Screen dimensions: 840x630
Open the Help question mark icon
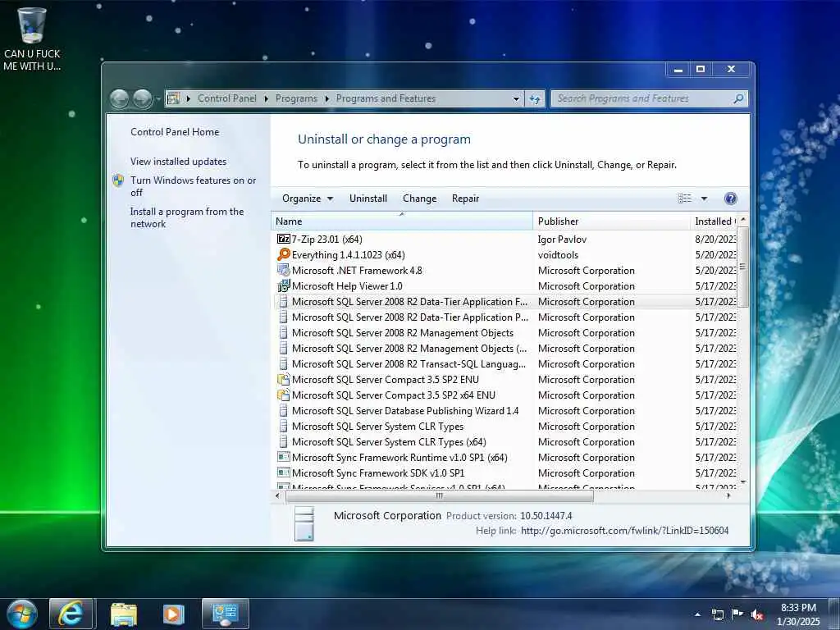coord(730,199)
